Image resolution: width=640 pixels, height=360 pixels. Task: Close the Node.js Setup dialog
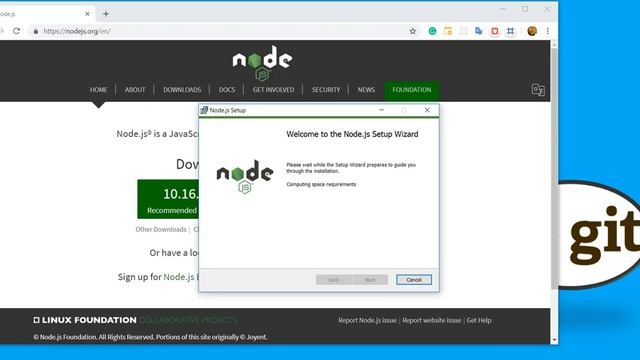[427, 110]
